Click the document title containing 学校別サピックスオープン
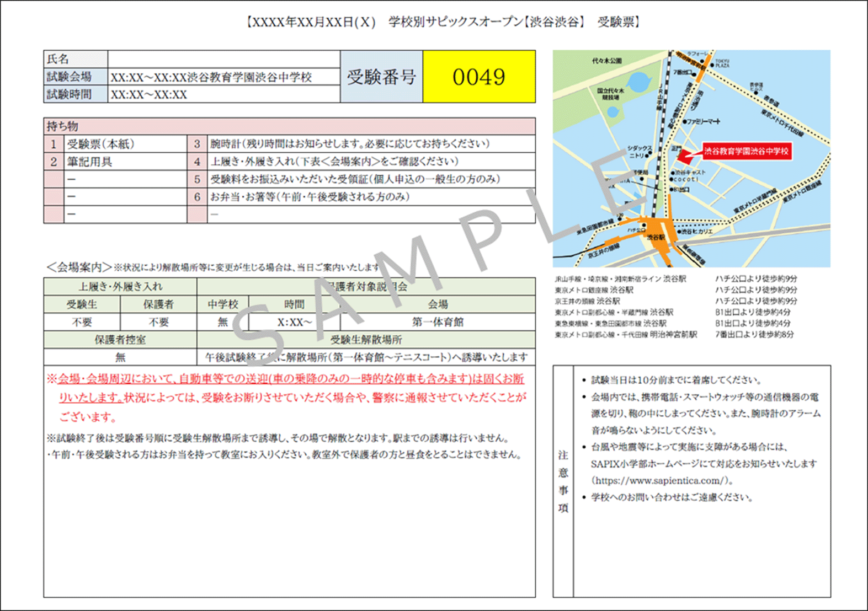 click(x=443, y=23)
